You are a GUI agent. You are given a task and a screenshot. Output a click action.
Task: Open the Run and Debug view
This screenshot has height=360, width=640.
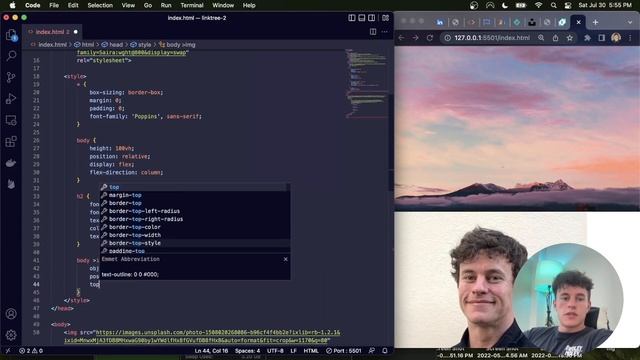(11, 98)
